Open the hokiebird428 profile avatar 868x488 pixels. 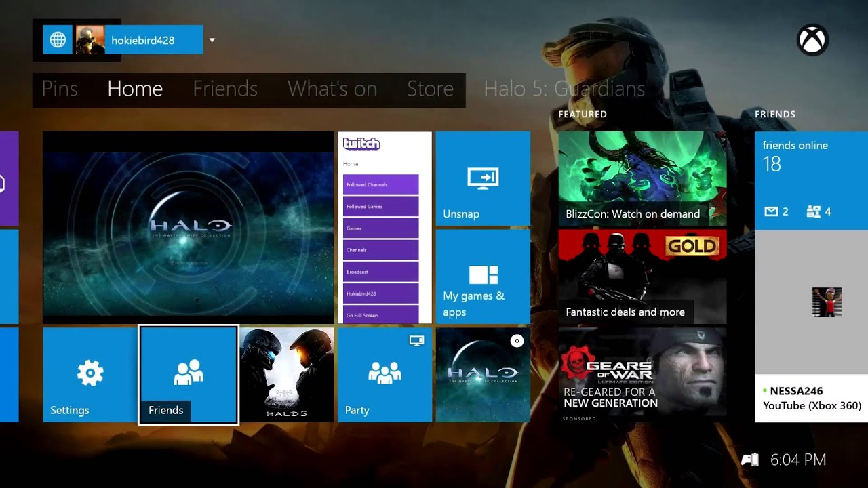click(90, 40)
